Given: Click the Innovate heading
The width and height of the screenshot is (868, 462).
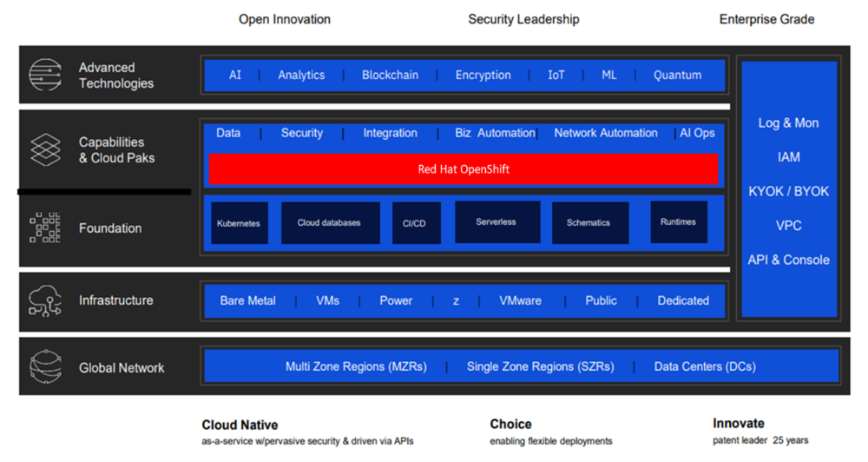Looking at the screenshot, I should pyautogui.click(x=739, y=424).
